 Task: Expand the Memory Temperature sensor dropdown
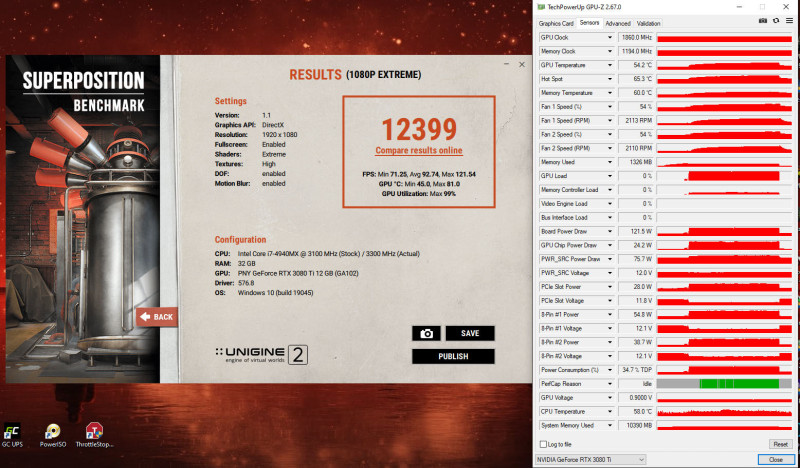609,93
